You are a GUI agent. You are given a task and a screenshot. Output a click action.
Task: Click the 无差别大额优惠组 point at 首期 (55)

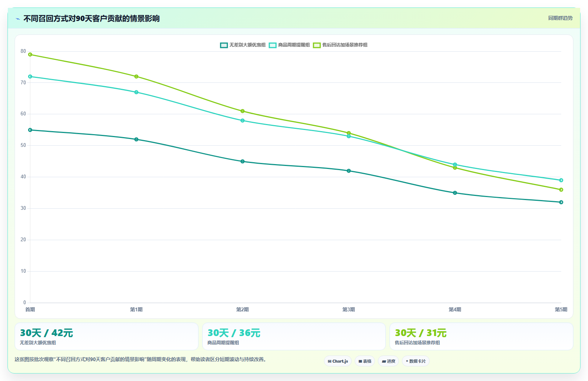[30, 130]
